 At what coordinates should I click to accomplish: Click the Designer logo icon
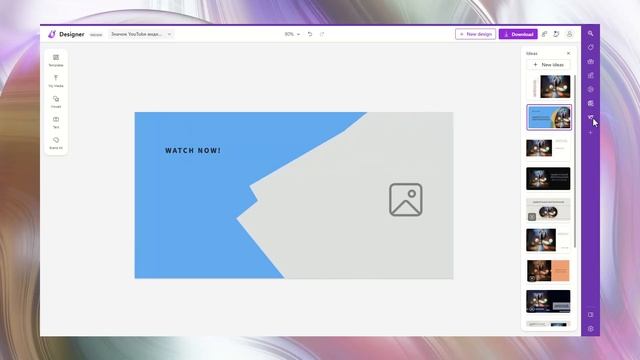[52, 34]
